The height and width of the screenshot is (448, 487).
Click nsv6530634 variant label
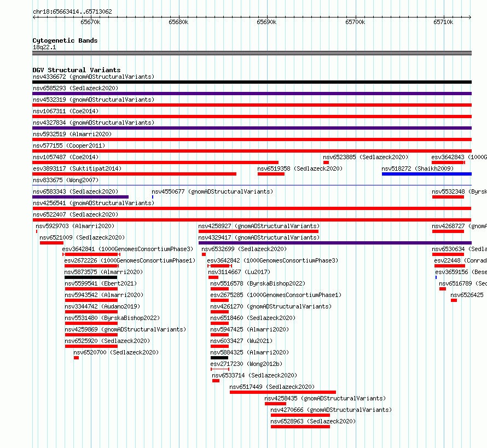pyautogui.click(x=459, y=249)
